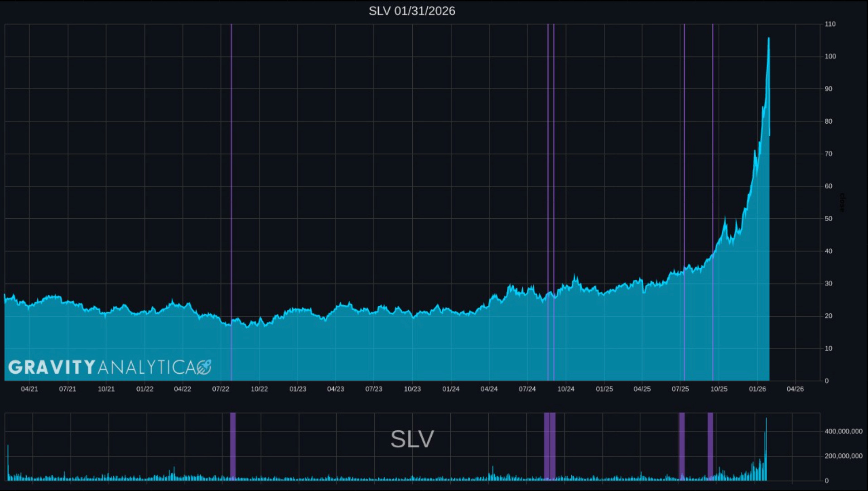Click the purple volume band near 07/22
Viewport: 868px width, 491px height.
(233, 446)
